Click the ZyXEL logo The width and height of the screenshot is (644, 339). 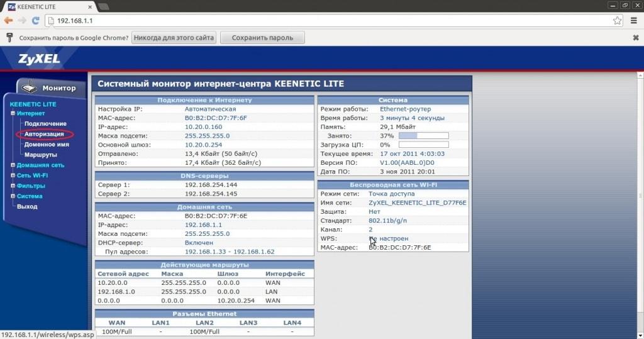coord(39,58)
